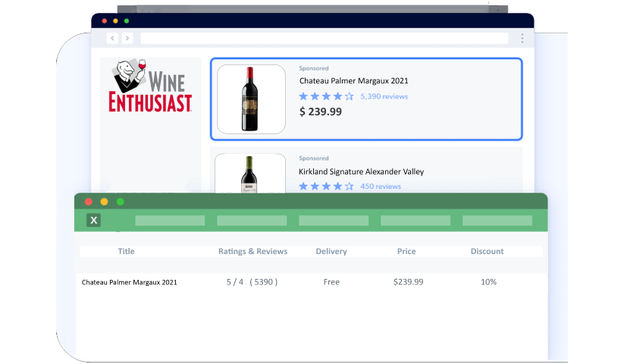Open the 450 reviews link
This screenshot has width=624, height=364.
coord(381,187)
